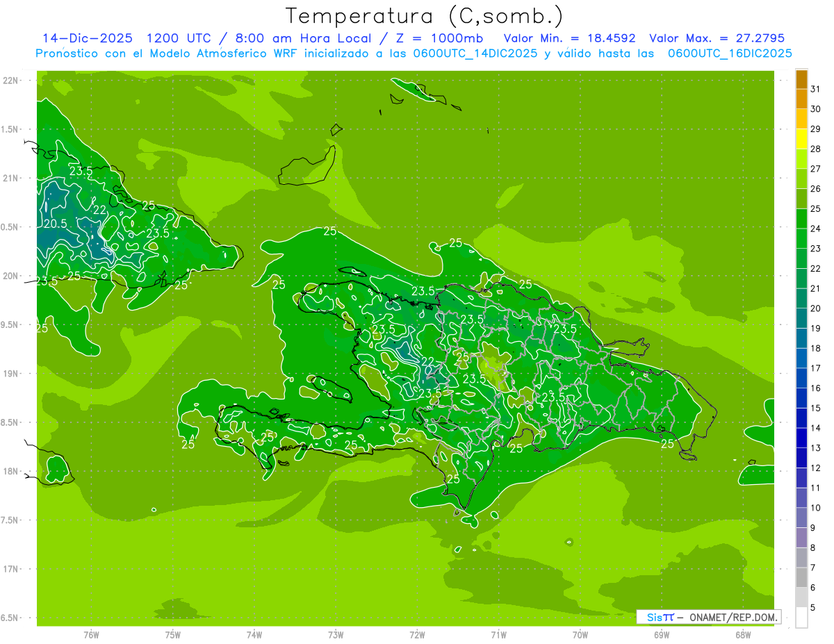Click the '74W' longitude axis label

click(x=254, y=634)
